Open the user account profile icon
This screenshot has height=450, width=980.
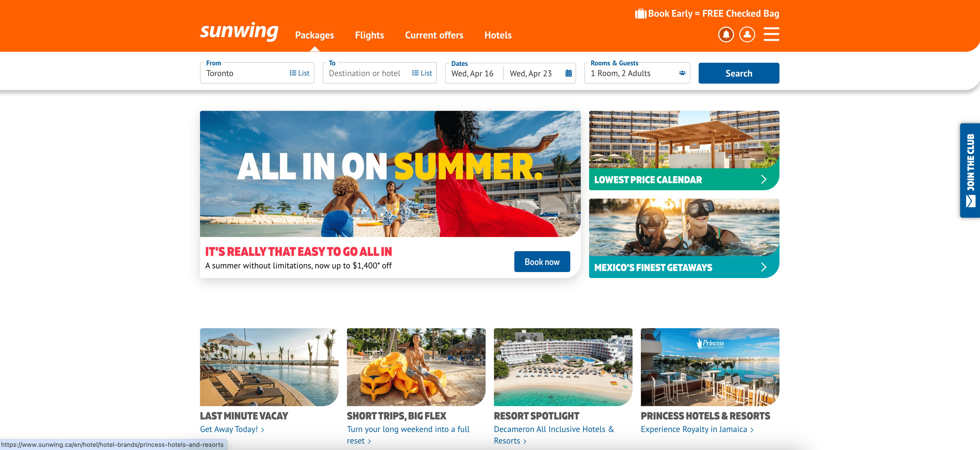point(747,34)
